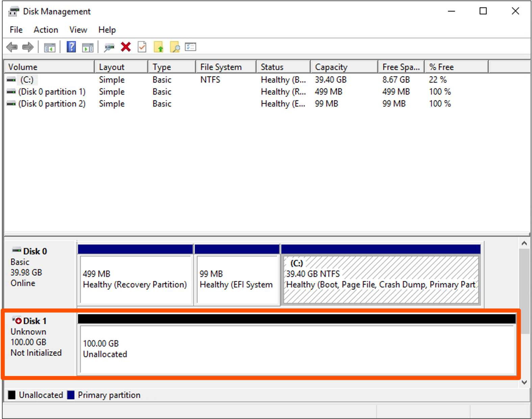
Task: Close the Disk Management window
Action: pos(515,11)
